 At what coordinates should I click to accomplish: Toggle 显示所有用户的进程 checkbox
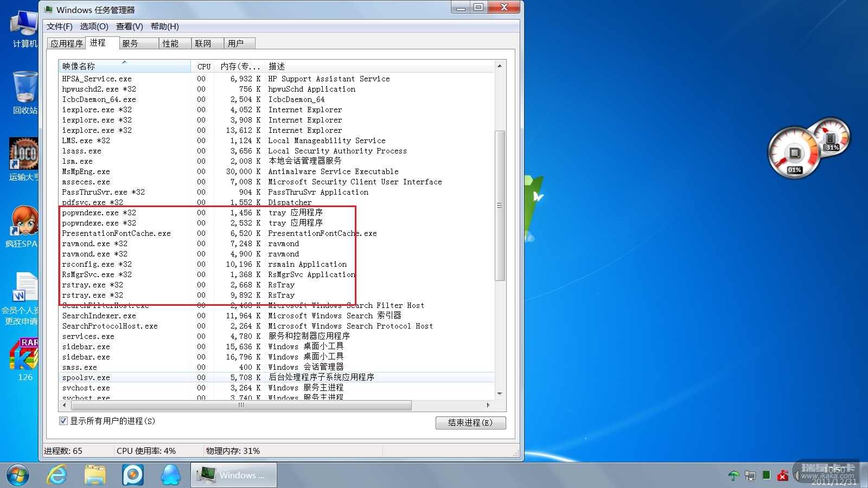(63, 421)
